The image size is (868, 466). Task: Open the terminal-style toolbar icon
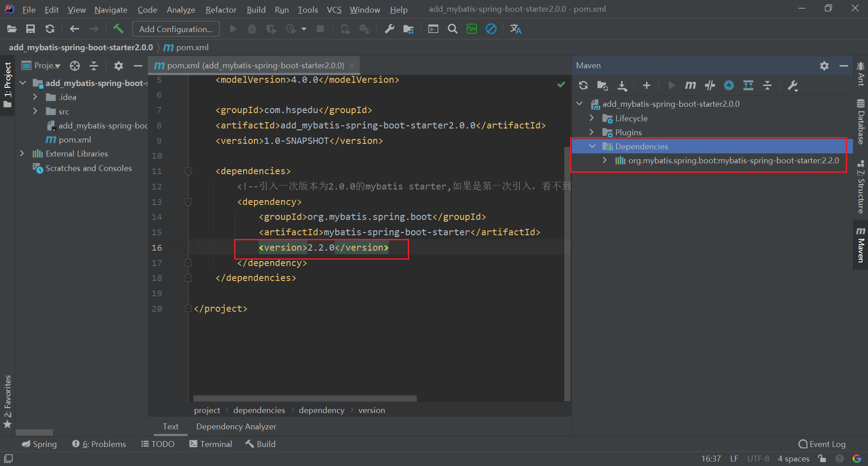433,29
